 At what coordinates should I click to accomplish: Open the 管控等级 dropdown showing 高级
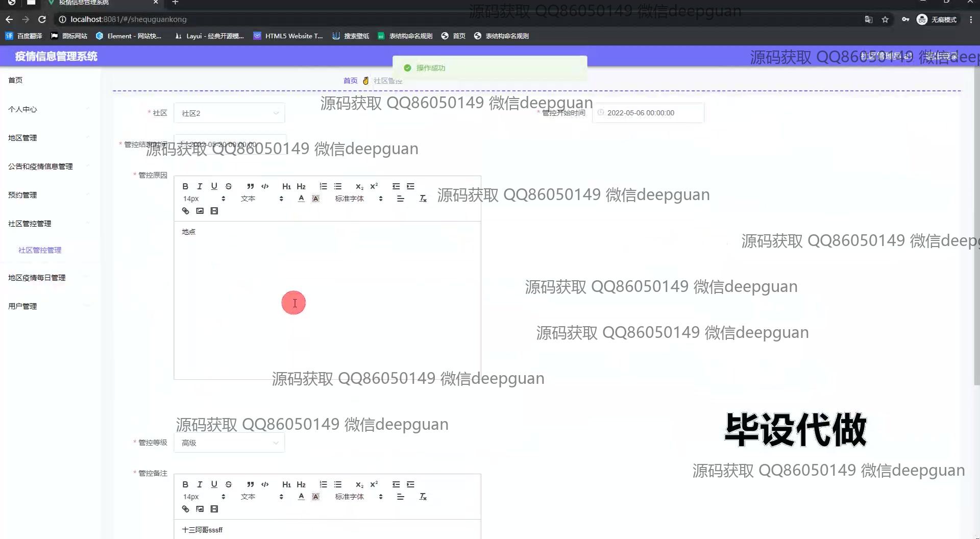(229, 443)
